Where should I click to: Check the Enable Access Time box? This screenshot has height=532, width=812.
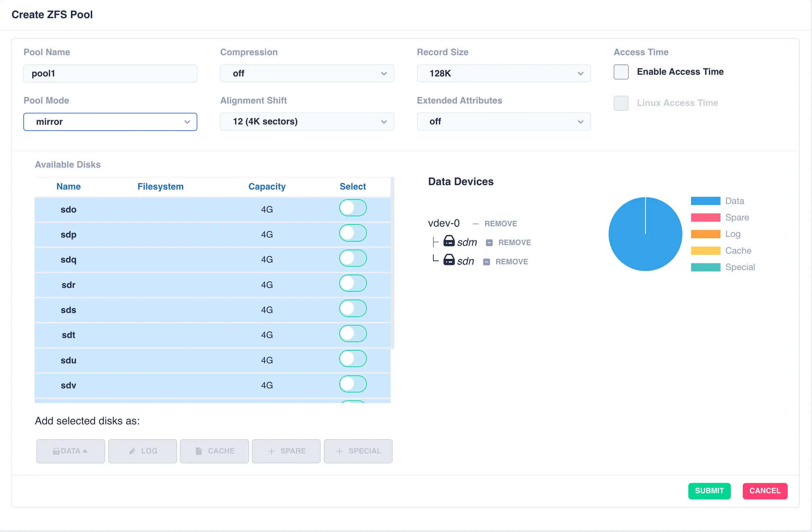pos(621,72)
